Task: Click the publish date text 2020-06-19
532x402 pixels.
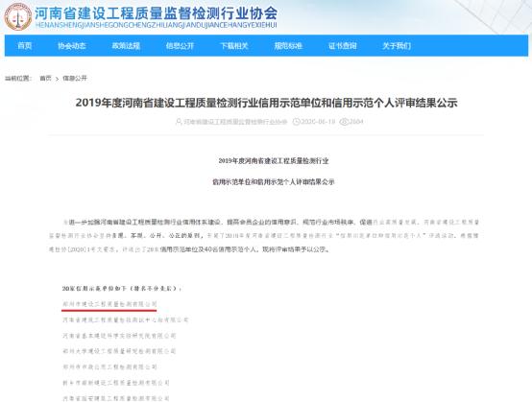Action: pyautogui.click(x=318, y=121)
